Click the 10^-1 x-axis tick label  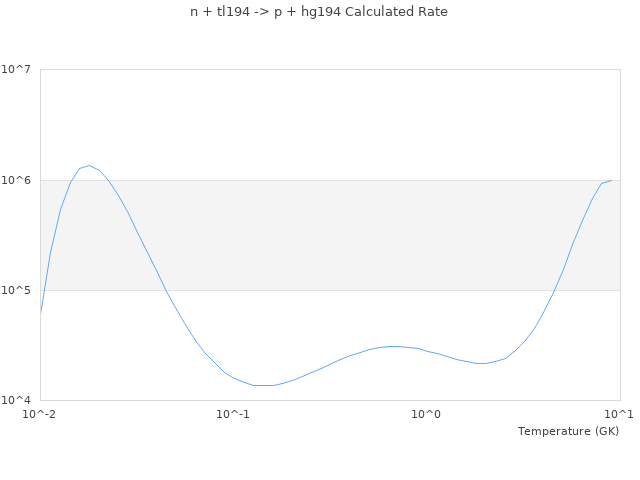pos(233,414)
